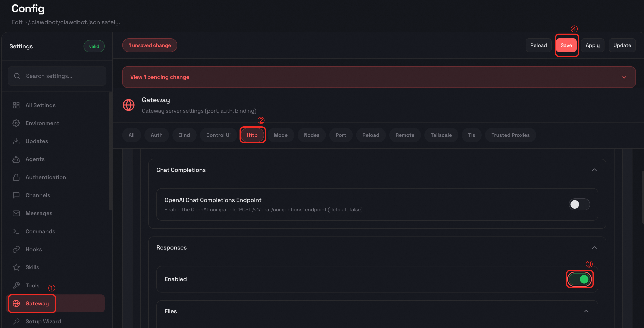The image size is (644, 328).
Task: Disable the Responses Enabled toggle
Action: pyautogui.click(x=579, y=279)
